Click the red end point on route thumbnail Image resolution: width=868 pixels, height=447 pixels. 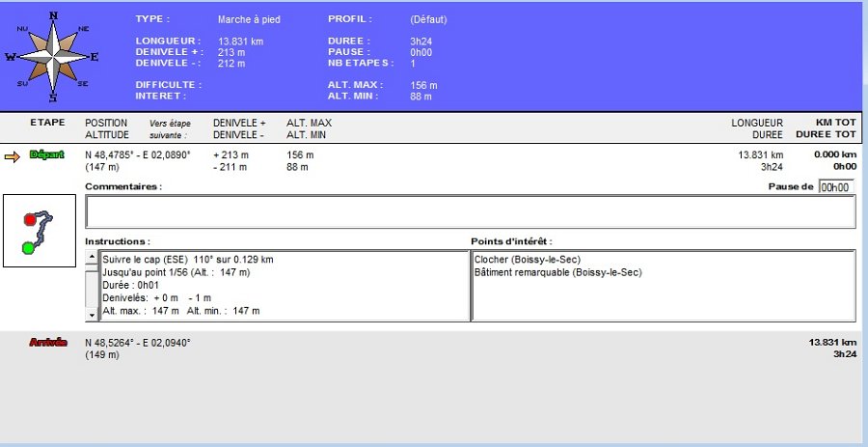point(30,220)
